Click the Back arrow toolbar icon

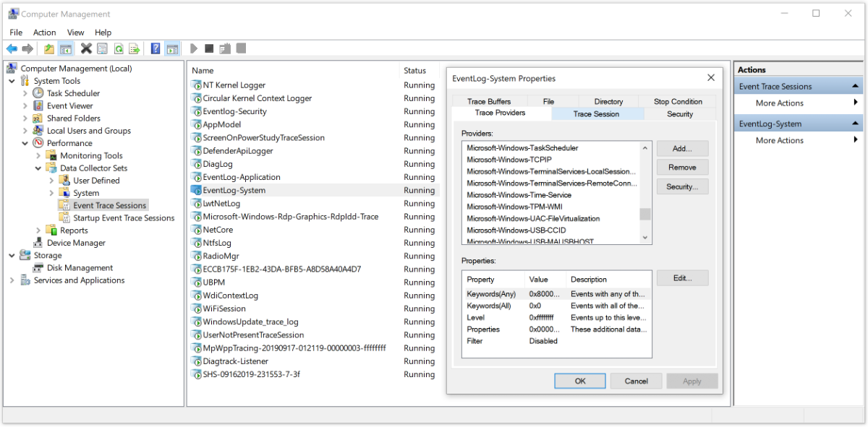pos(12,48)
